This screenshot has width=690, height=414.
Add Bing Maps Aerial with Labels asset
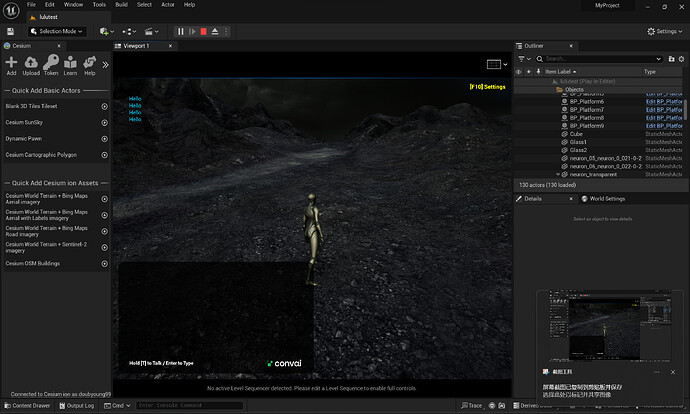pos(104,215)
